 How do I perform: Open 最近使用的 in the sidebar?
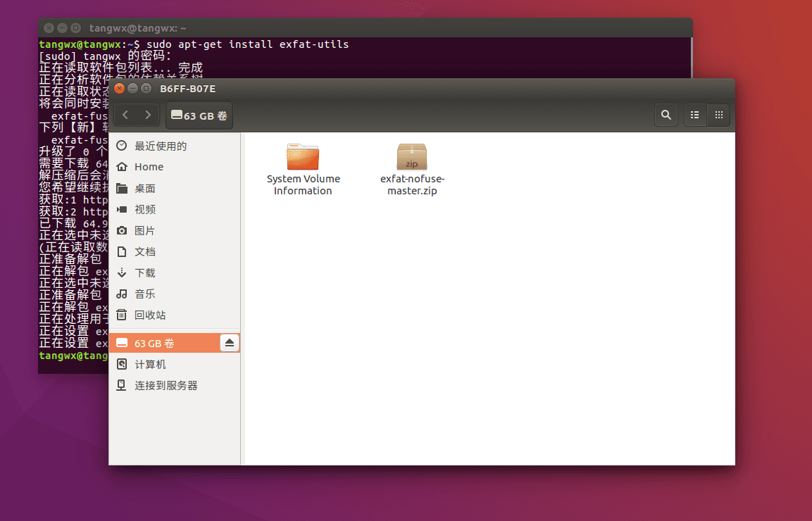click(x=161, y=146)
